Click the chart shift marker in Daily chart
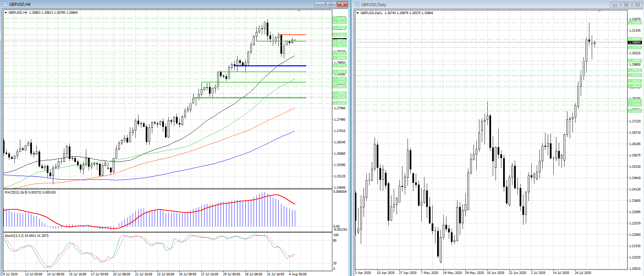Screen dimensions: 644x276 (x=600, y=11)
